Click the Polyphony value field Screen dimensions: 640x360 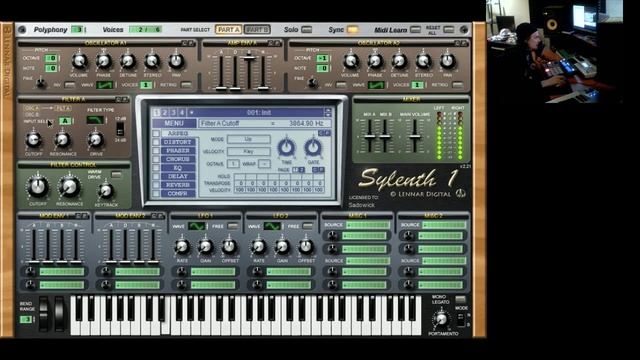(78, 30)
